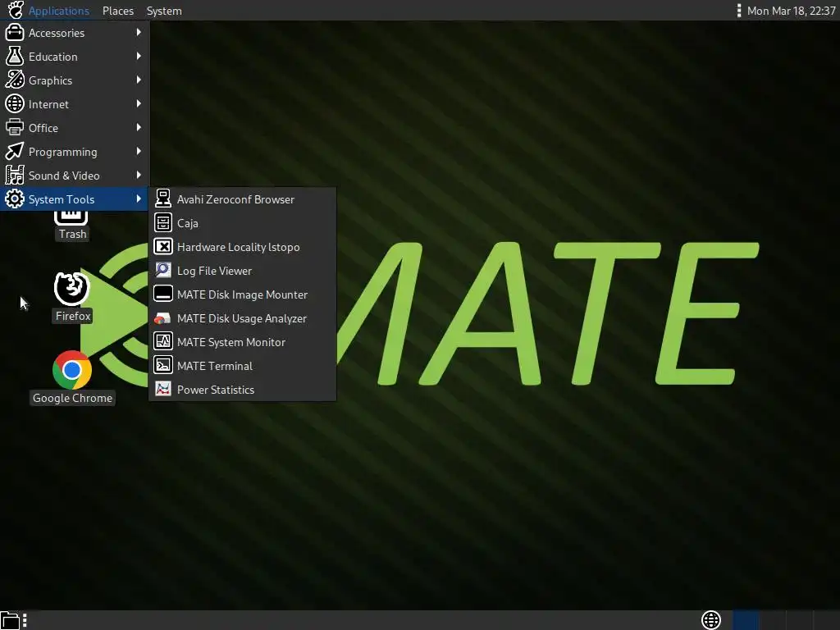The height and width of the screenshot is (630, 840).
Task: Select the Graphics category label
Action: point(50,80)
